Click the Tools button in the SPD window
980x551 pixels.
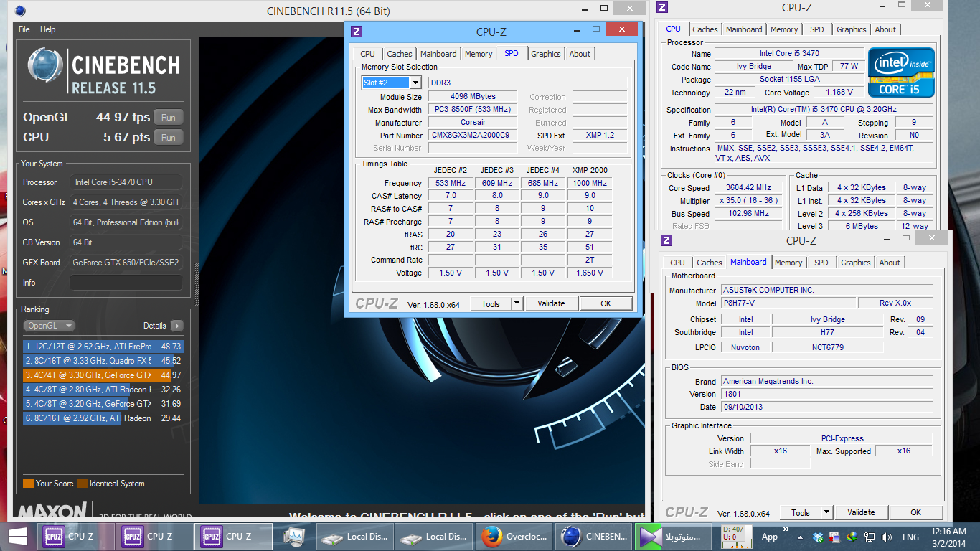(491, 303)
